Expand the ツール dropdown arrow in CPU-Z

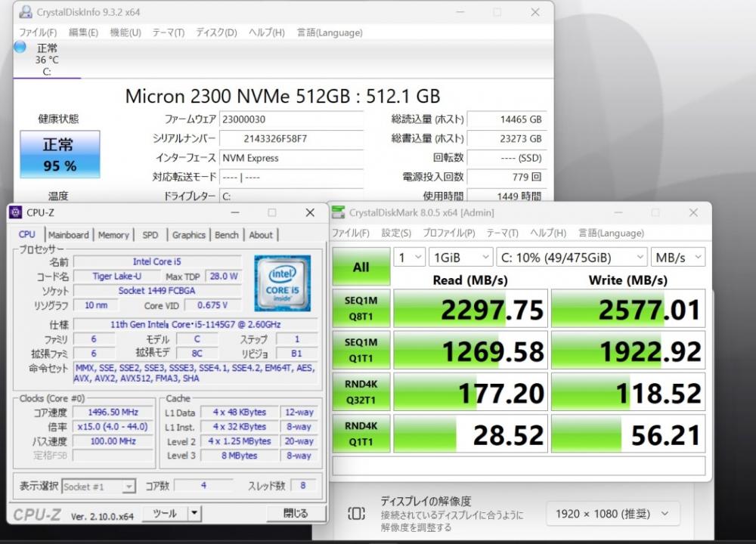pyautogui.click(x=194, y=513)
